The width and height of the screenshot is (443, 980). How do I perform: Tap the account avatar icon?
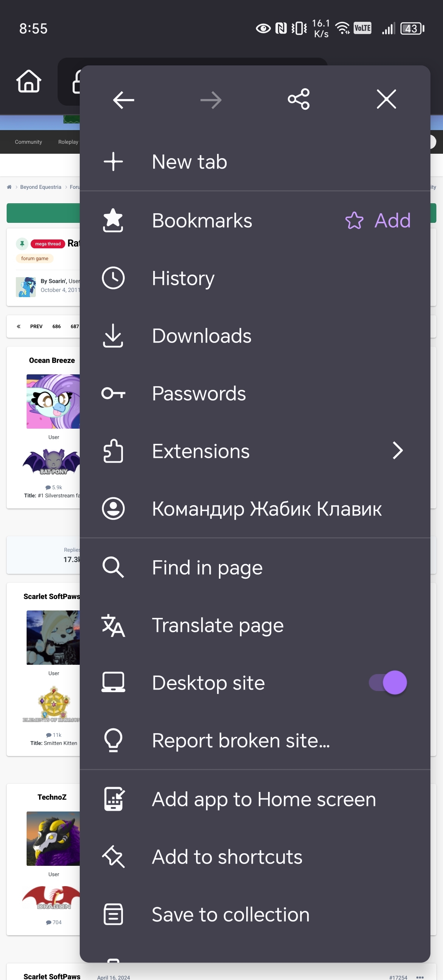[x=113, y=508]
